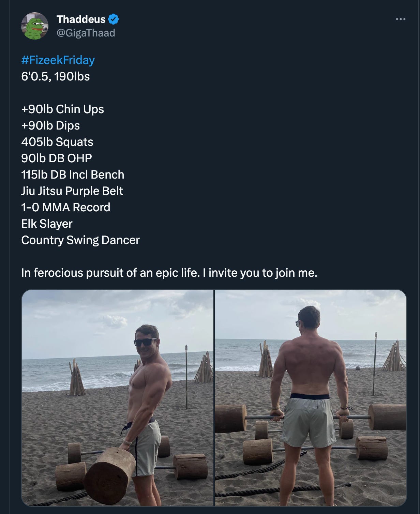Open the three-dot more options menu

click(x=401, y=19)
